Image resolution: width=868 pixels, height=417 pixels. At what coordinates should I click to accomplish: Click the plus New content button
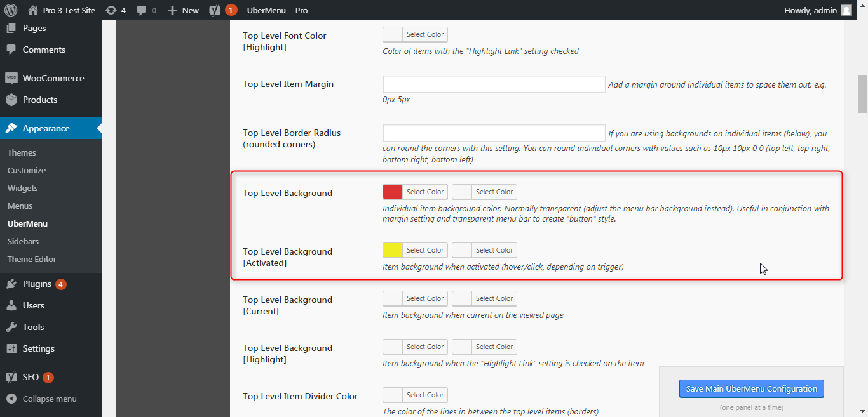tap(183, 10)
